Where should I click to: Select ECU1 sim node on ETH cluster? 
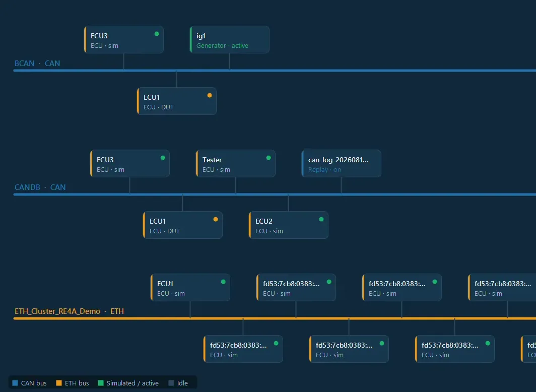(190, 287)
